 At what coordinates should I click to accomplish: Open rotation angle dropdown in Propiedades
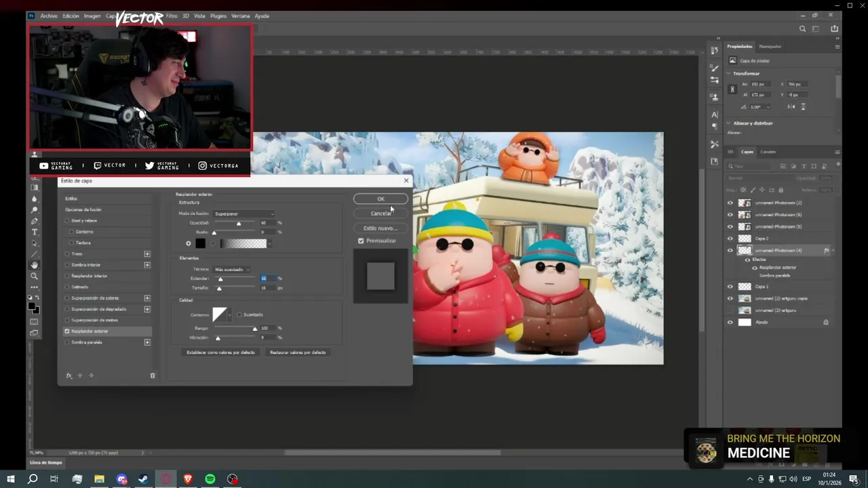tap(767, 107)
